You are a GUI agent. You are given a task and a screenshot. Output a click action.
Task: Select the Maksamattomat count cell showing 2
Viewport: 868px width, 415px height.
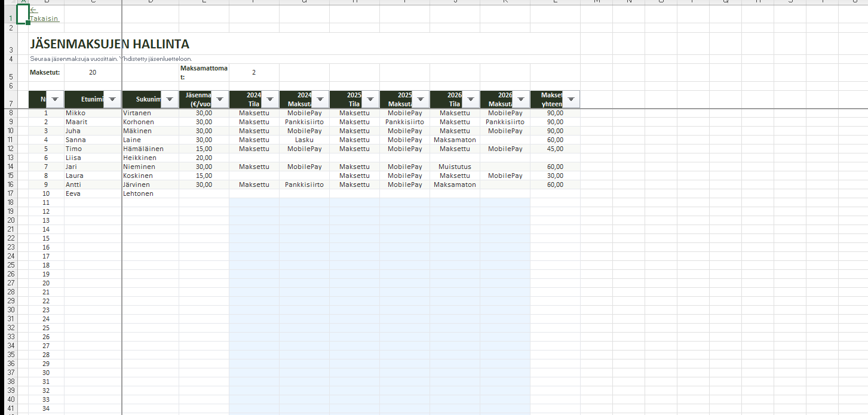point(253,72)
